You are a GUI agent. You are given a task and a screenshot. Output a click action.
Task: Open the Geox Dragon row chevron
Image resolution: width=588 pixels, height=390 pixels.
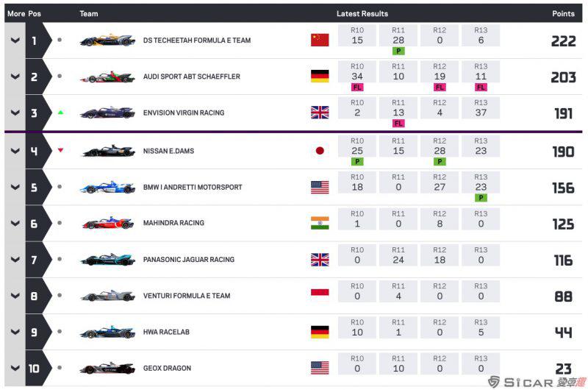(15, 368)
